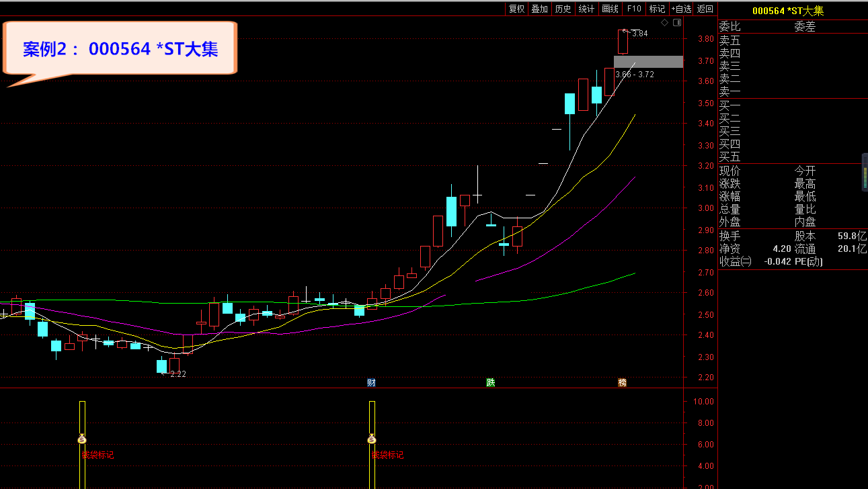Click 返回 to go back
Screen dimensions: 868x489
click(x=705, y=9)
